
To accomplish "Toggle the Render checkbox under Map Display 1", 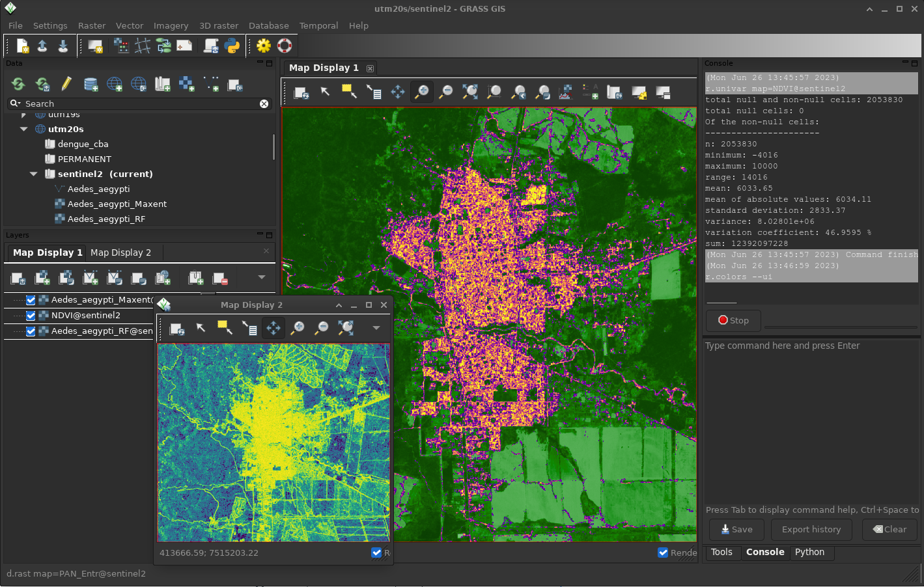I will 663,553.
